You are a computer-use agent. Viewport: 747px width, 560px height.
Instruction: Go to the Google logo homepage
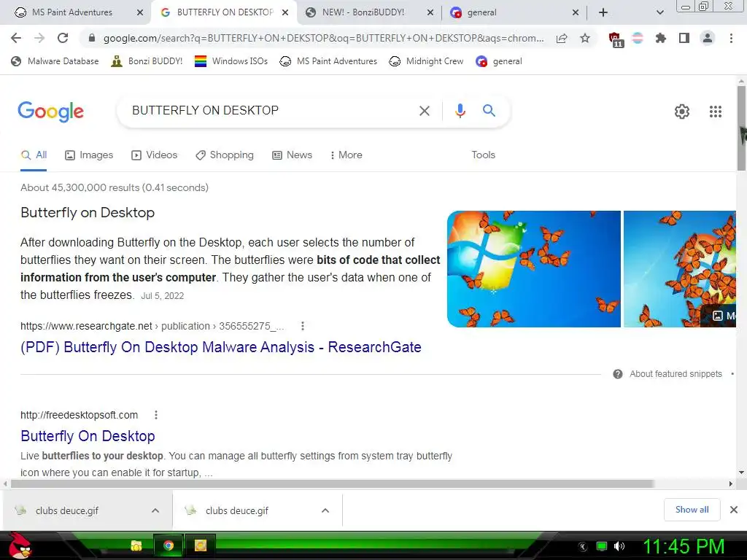tap(50, 112)
